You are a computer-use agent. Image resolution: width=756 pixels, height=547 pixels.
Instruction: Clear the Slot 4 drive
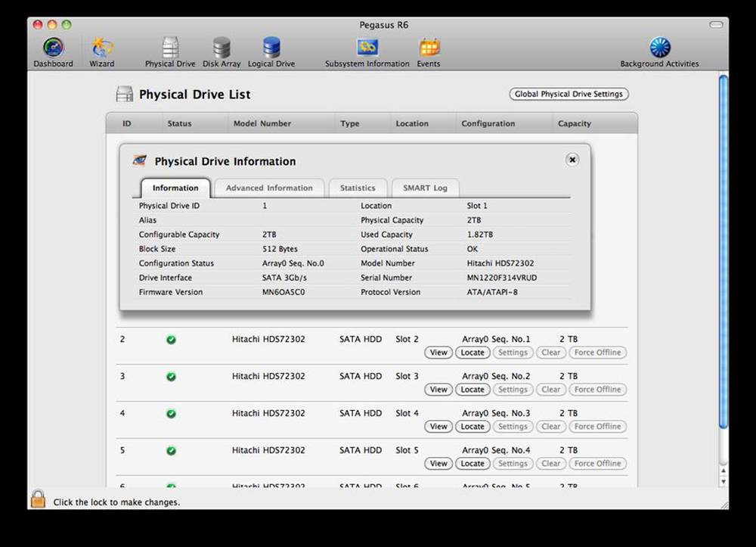tap(551, 427)
